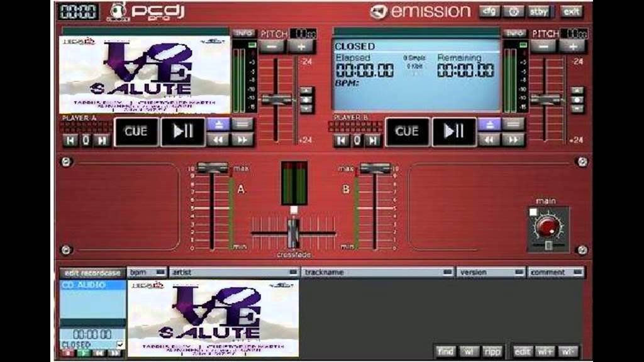Skip to previous track on Player B
Viewport: 644px width, 362px height.
tap(341, 140)
